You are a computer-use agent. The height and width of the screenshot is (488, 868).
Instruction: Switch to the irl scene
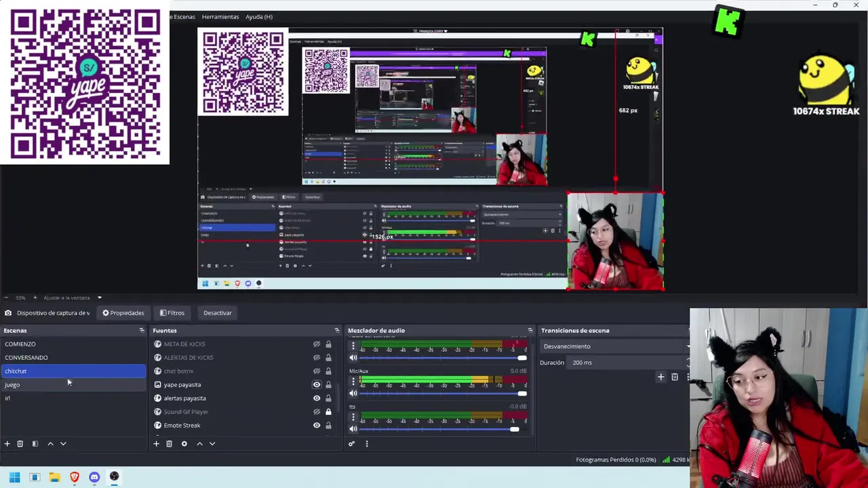pos(73,398)
